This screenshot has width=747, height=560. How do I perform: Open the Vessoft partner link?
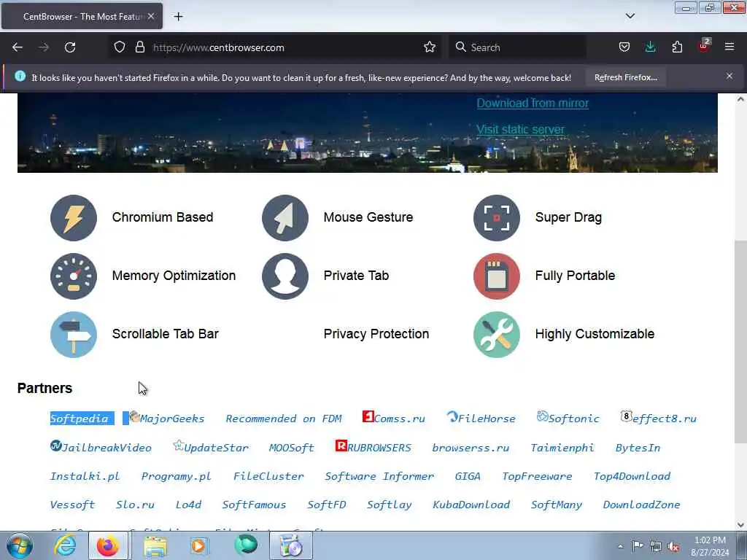(x=72, y=505)
